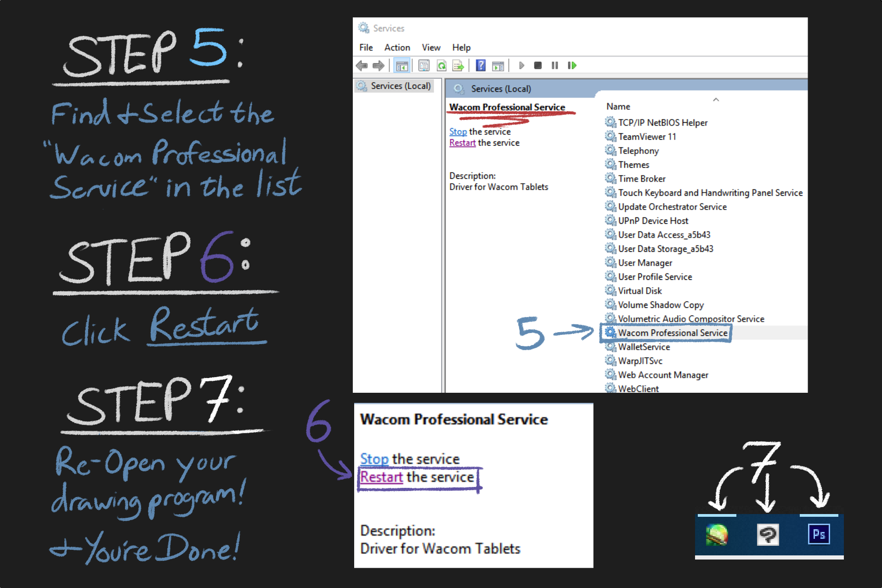Screen dimensions: 882x588
Task: Click the Back arrow in Services toolbar
Action: coord(362,66)
